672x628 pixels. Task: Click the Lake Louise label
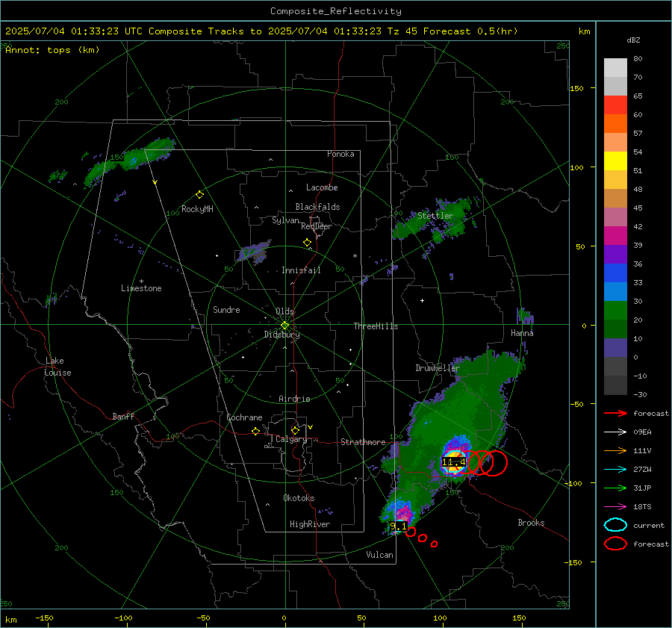click(57, 367)
